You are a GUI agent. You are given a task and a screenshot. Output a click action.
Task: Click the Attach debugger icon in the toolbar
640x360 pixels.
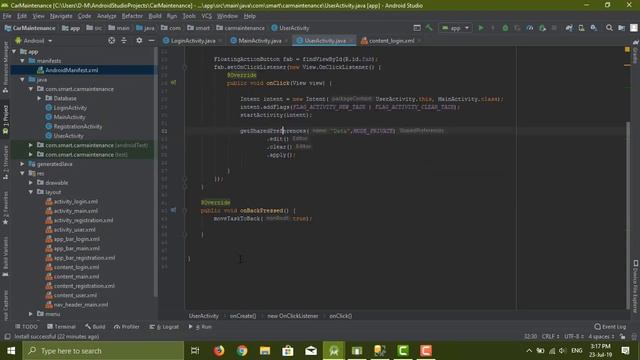(x=542, y=28)
